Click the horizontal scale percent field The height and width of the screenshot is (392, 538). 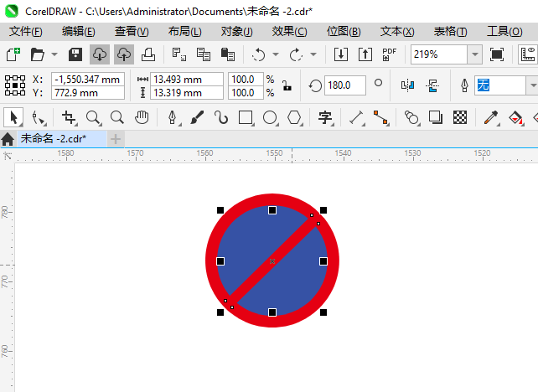pos(246,80)
